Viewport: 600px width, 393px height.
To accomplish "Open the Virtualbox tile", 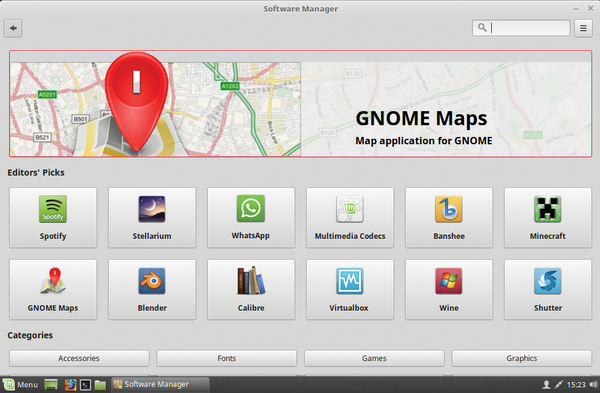I will 350,289.
